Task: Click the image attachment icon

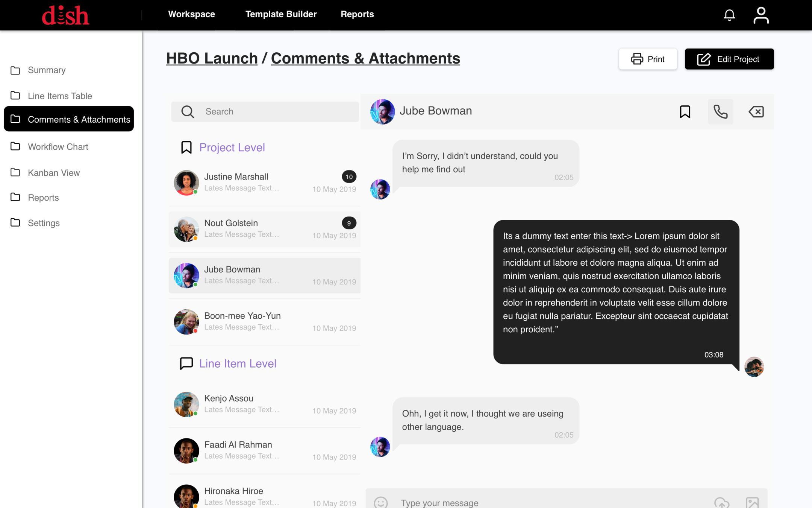Action: coord(752,502)
